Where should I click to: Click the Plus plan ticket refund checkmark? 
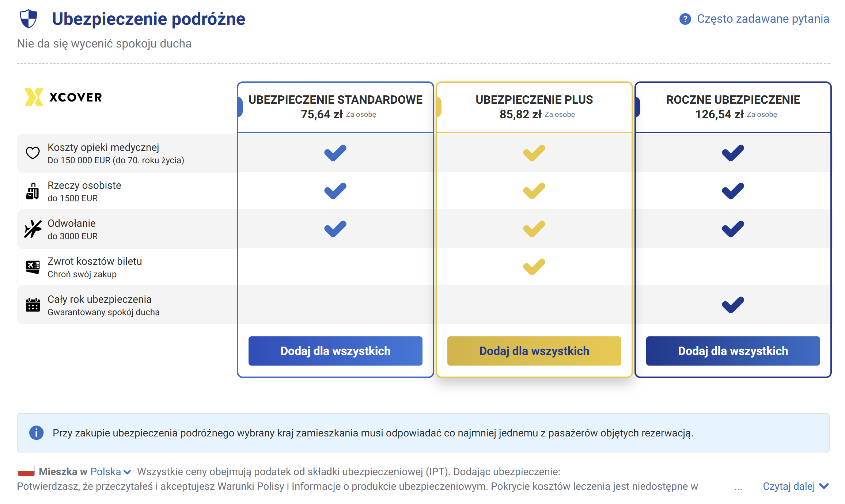[x=534, y=267]
